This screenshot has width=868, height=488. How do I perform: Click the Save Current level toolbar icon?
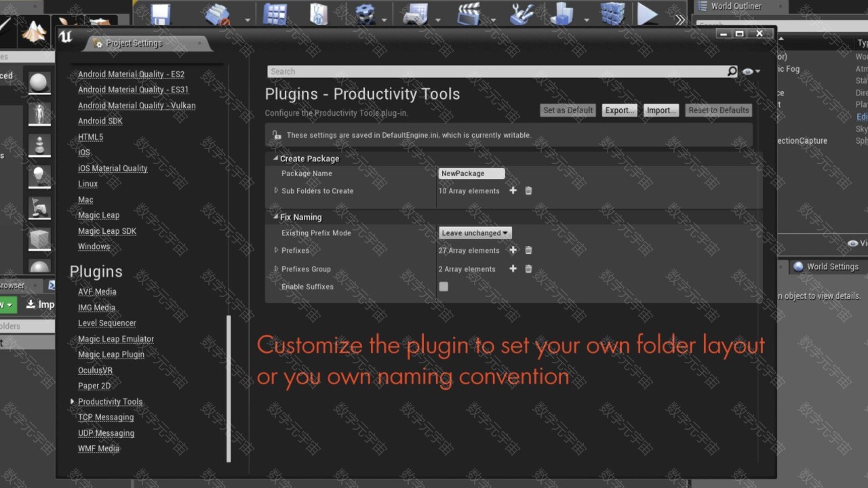pos(161,14)
